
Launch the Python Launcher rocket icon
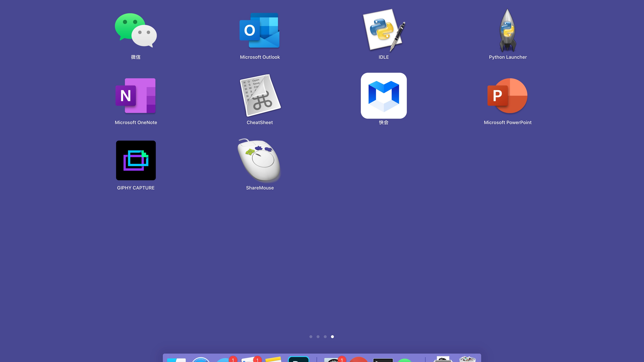tap(507, 30)
